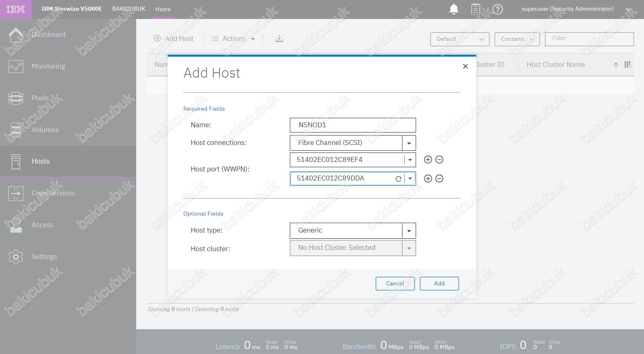The image size is (644, 354).
Task: Click the Add Host toolbar button
Action: 173,38
